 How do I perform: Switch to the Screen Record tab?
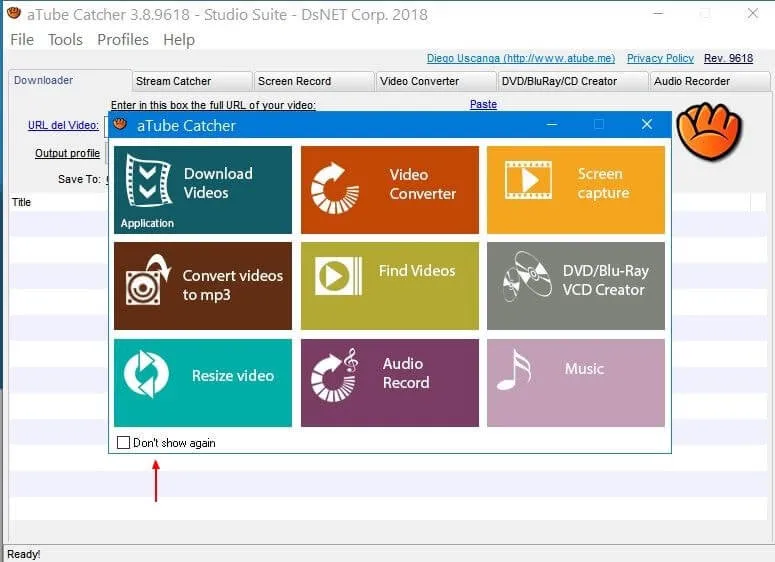(314, 81)
